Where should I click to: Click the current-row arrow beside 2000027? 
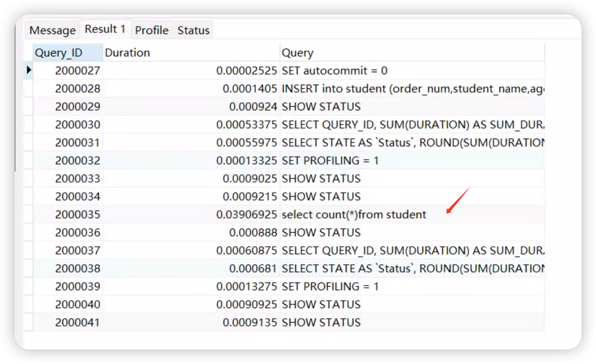pyautogui.click(x=29, y=70)
